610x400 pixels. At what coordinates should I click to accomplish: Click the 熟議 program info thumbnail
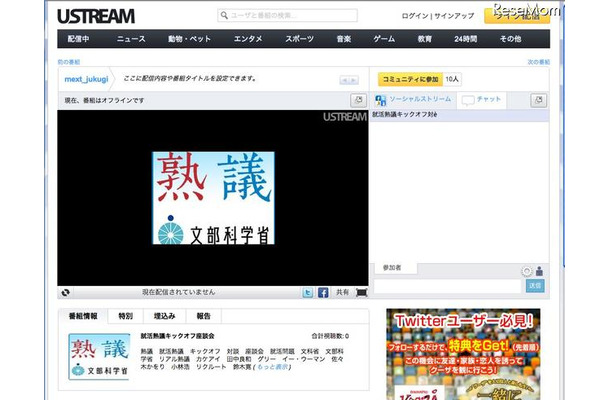(x=99, y=356)
